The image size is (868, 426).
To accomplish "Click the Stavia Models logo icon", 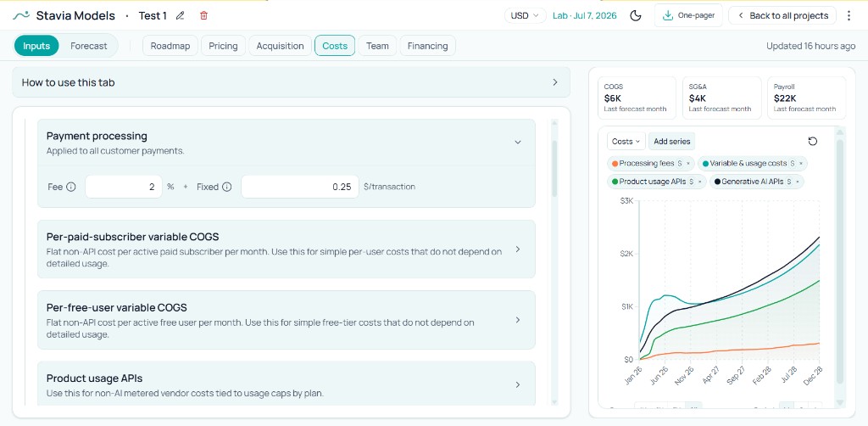I will pos(21,15).
